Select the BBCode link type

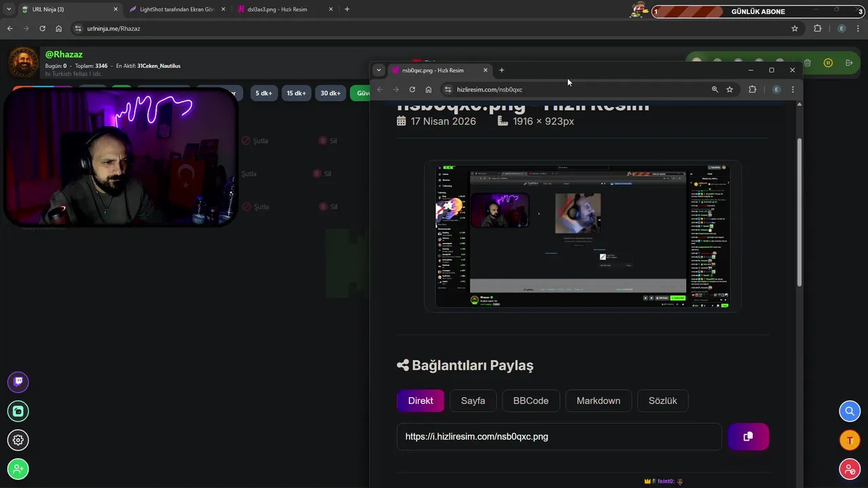click(x=531, y=401)
